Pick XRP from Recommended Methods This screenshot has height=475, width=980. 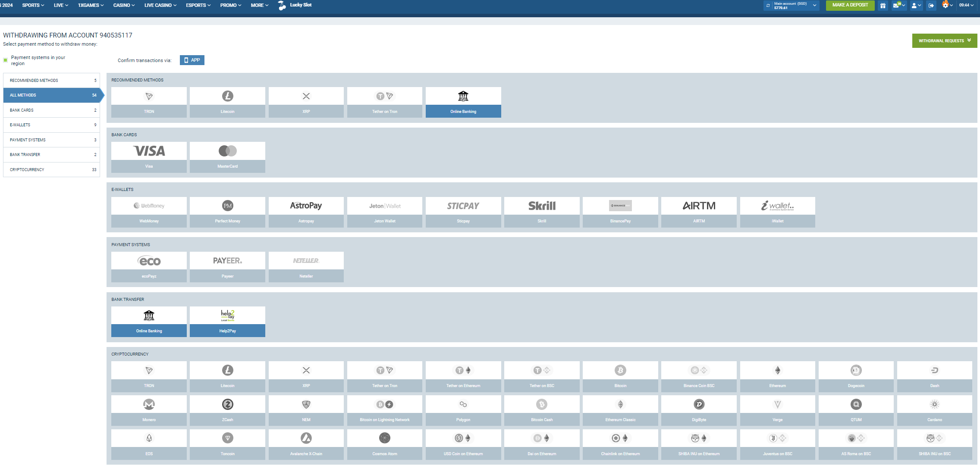pyautogui.click(x=306, y=102)
